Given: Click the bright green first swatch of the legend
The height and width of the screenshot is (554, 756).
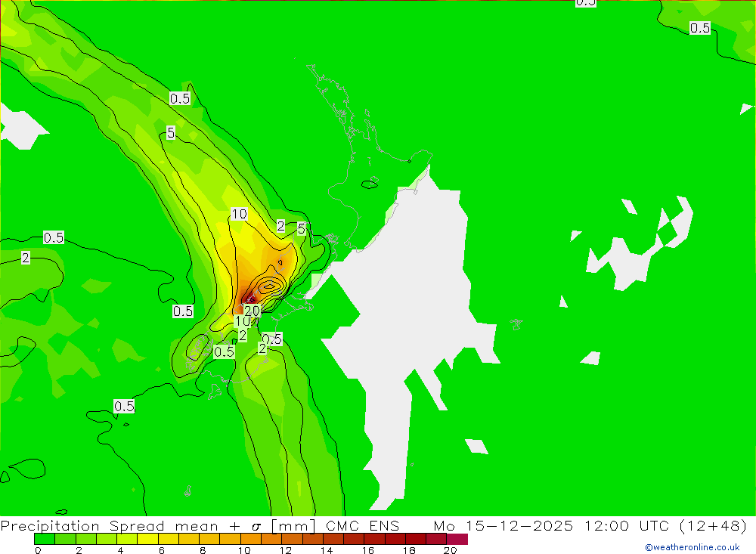Looking at the screenshot, I should (x=45, y=539).
